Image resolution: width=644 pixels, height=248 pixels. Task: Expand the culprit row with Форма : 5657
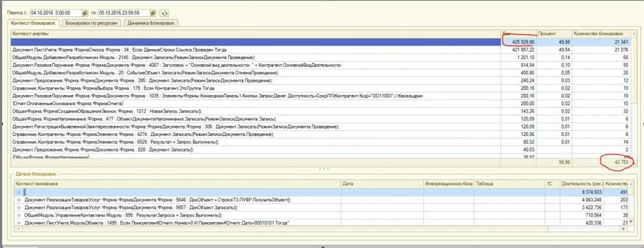coord(19,207)
